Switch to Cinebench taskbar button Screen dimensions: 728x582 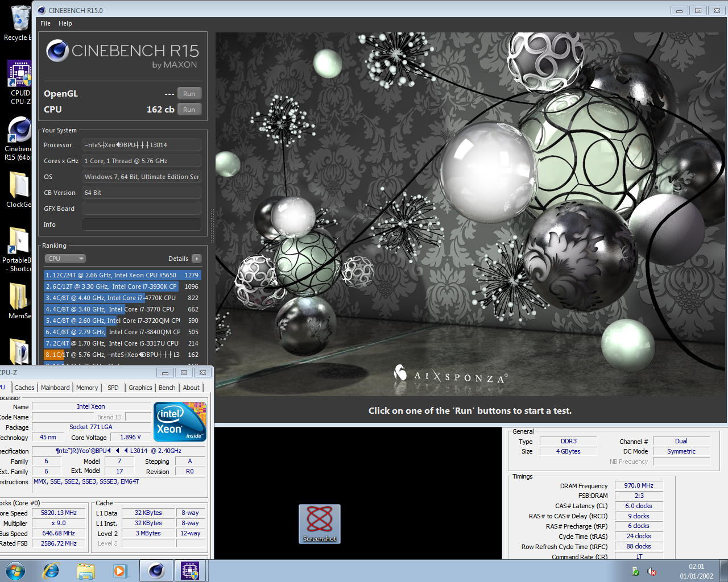click(156, 571)
